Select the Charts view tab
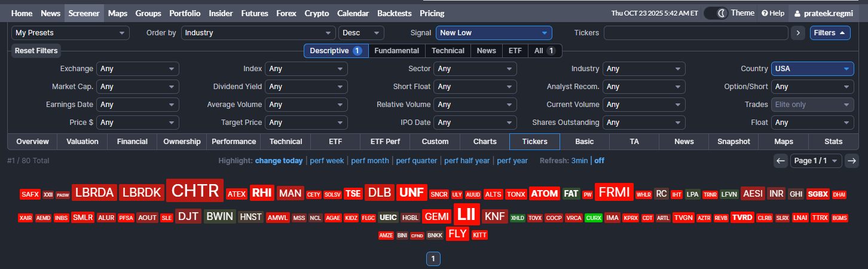 (x=485, y=142)
